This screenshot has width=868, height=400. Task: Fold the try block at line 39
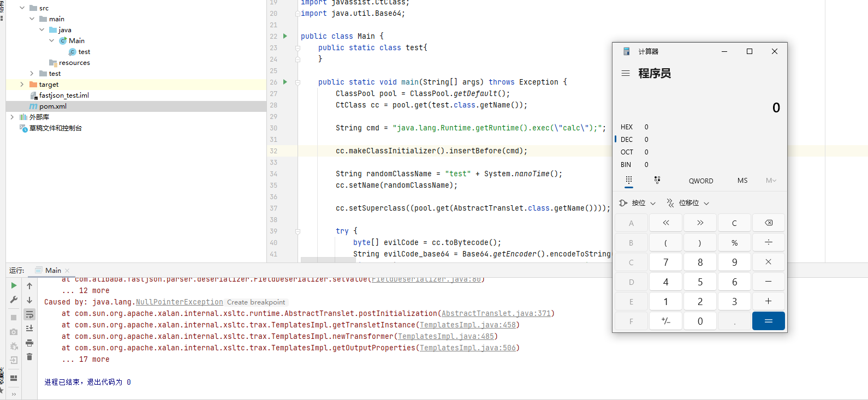pyautogui.click(x=298, y=231)
